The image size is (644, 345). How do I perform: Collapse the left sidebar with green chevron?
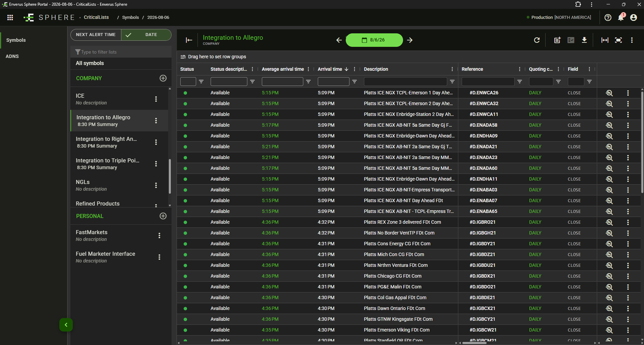[66, 325]
